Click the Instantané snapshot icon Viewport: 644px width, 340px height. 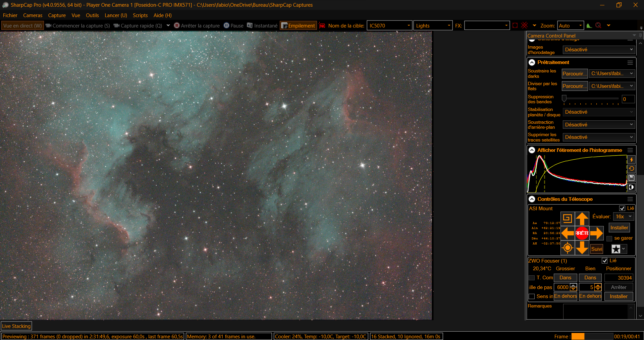pos(250,25)
